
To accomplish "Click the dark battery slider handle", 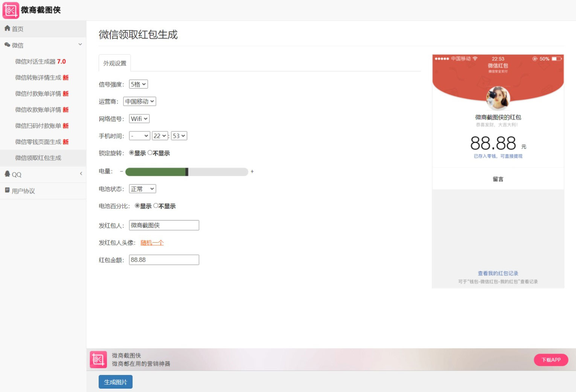I will [x=187, y=172].
